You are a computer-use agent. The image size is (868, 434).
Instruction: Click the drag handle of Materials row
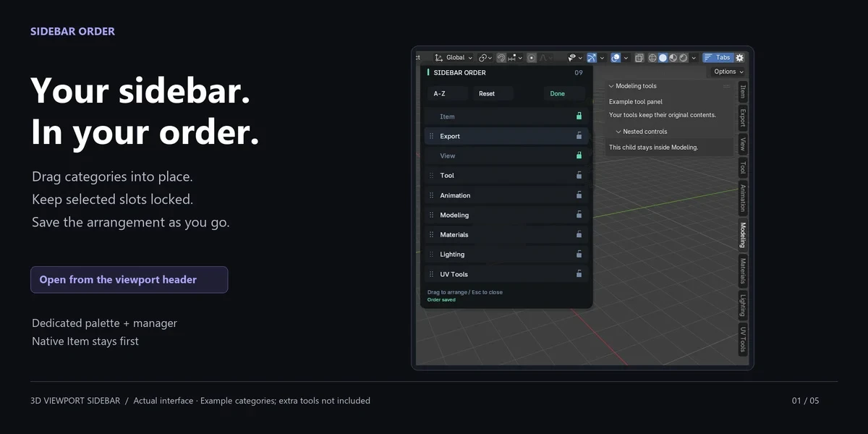click(x=432, y=234)
